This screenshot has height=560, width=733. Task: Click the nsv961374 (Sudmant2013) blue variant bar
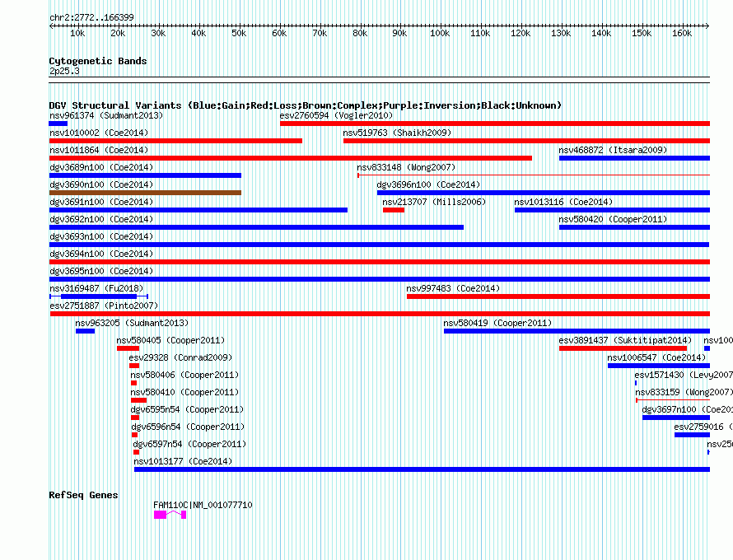click(58, 124)
